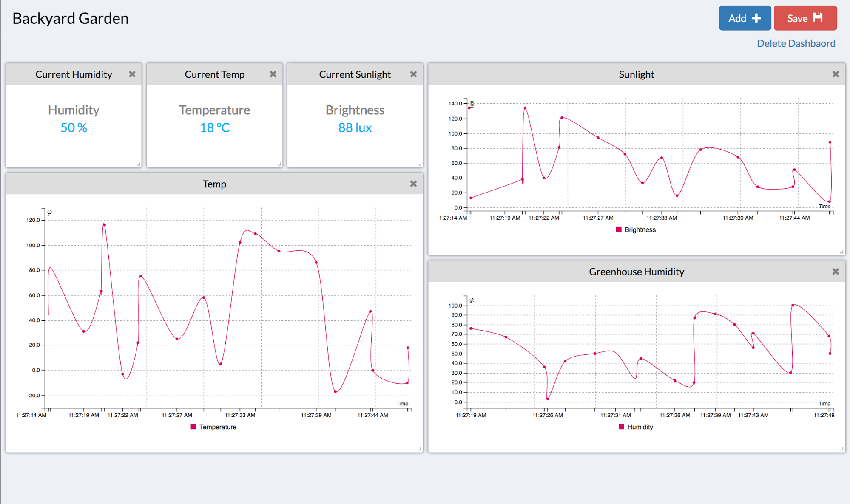850x504 pixels.
Task: Close the Temp chart widget
Action: tap(413, 184)
